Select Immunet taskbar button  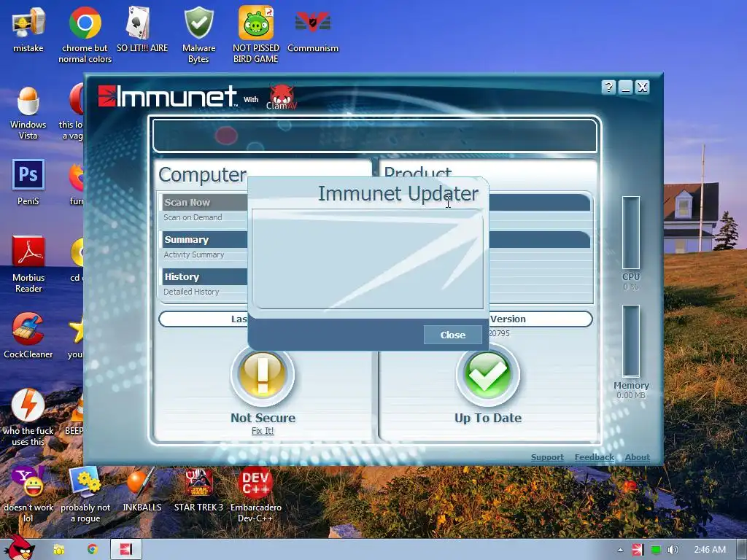point(126,550)
